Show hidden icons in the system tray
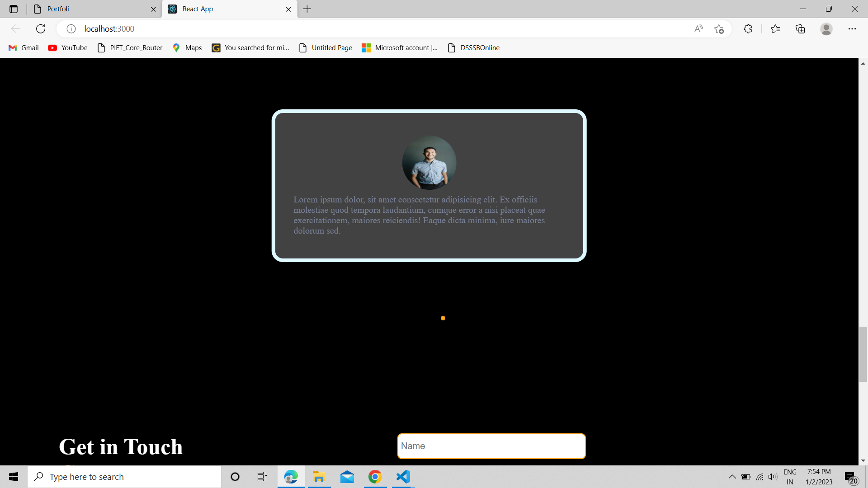The height and width of the screenshot is (488, 868). point(732,476)
